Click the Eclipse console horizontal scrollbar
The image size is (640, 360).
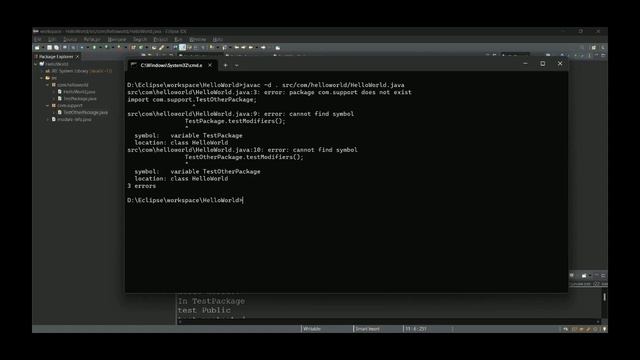(x=390, y=322)
